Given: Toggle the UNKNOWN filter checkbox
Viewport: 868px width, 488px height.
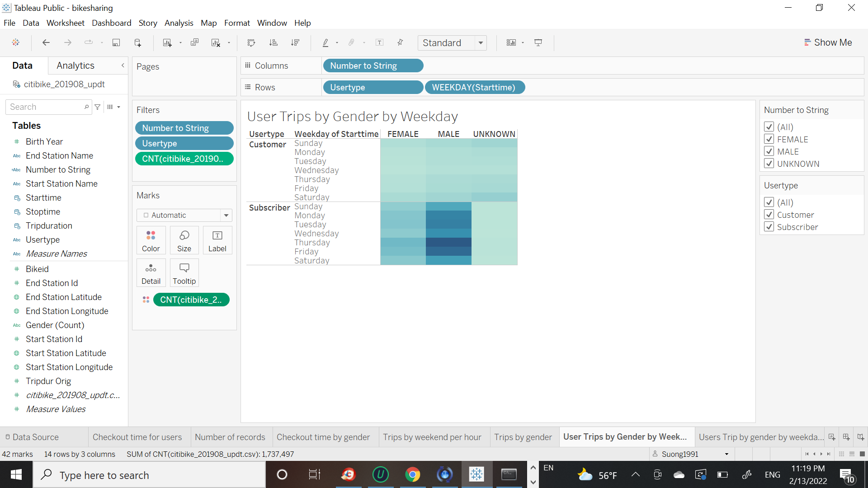Looking at the screenshot, I should (769, 164).
